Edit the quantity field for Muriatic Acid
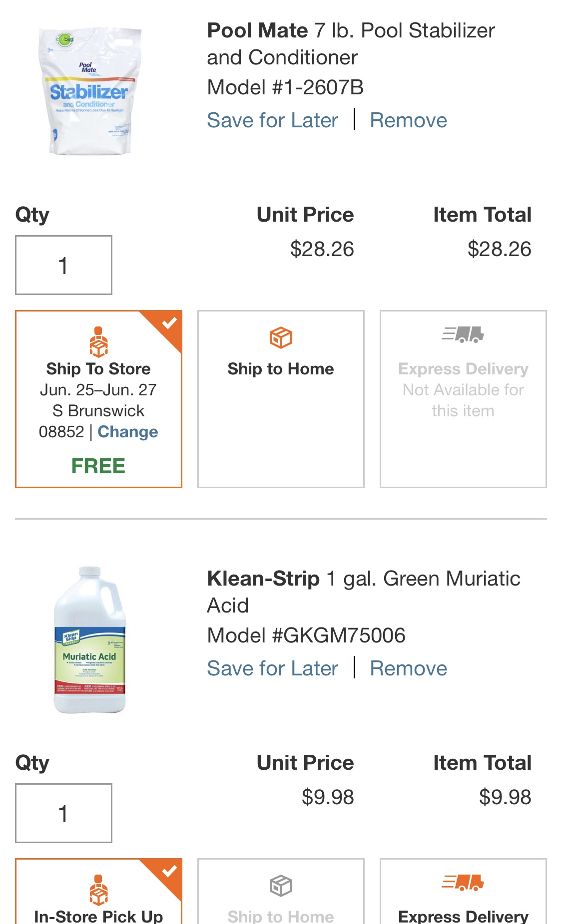The height and width of the screenshot is (924, 562). [64, 813]
